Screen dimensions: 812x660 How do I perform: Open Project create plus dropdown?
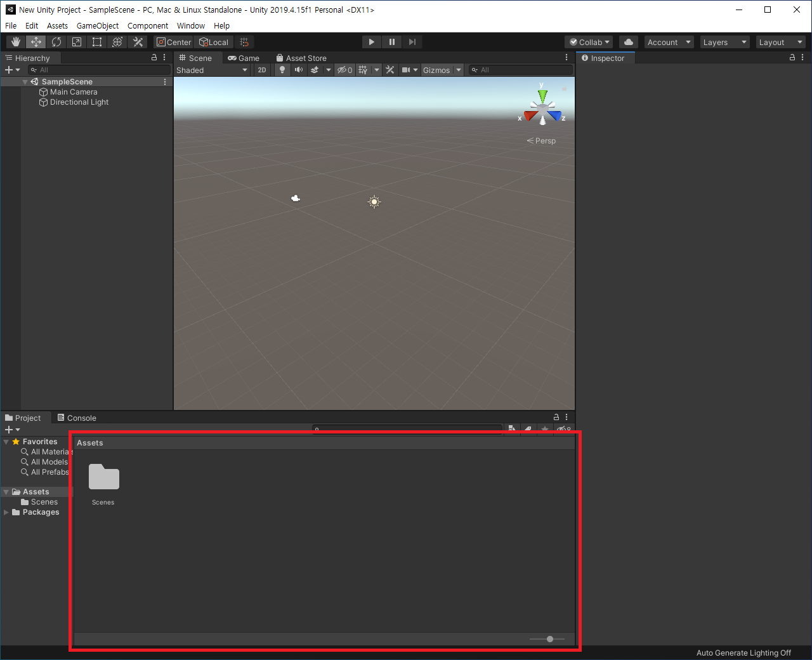12,430
